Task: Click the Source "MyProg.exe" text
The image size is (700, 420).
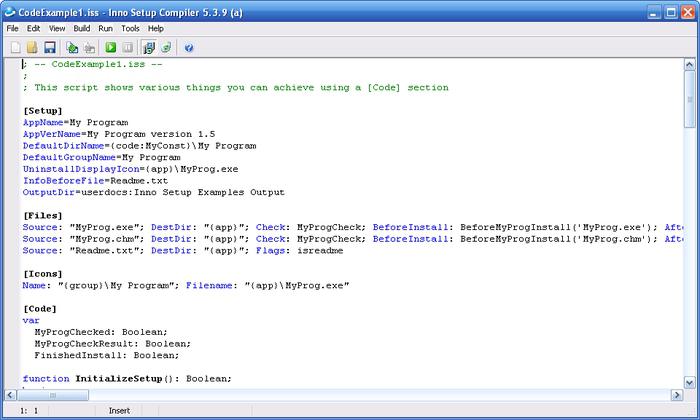Action: (83, 227)
